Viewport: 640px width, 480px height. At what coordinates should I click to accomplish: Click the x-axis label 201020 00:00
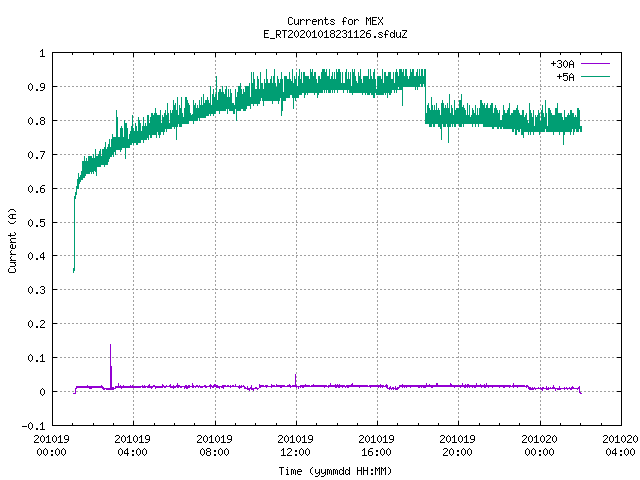[x=539, y=446]
